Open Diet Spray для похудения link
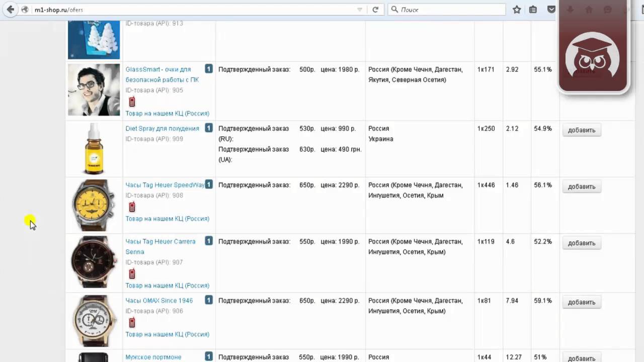The width and height of the screenshot is (644, 362). (162, 128)
